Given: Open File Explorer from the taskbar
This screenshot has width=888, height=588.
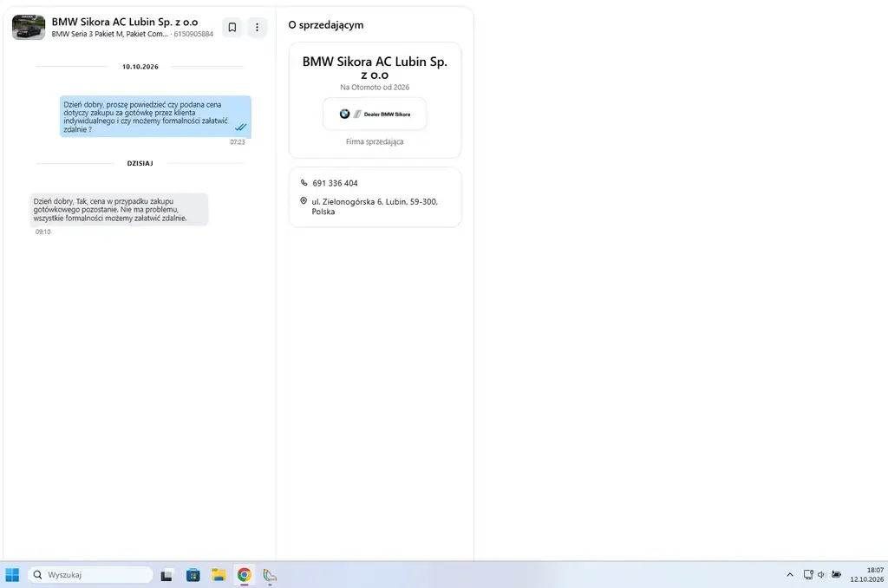Looking at the screenshot, I should coord(219,575).
